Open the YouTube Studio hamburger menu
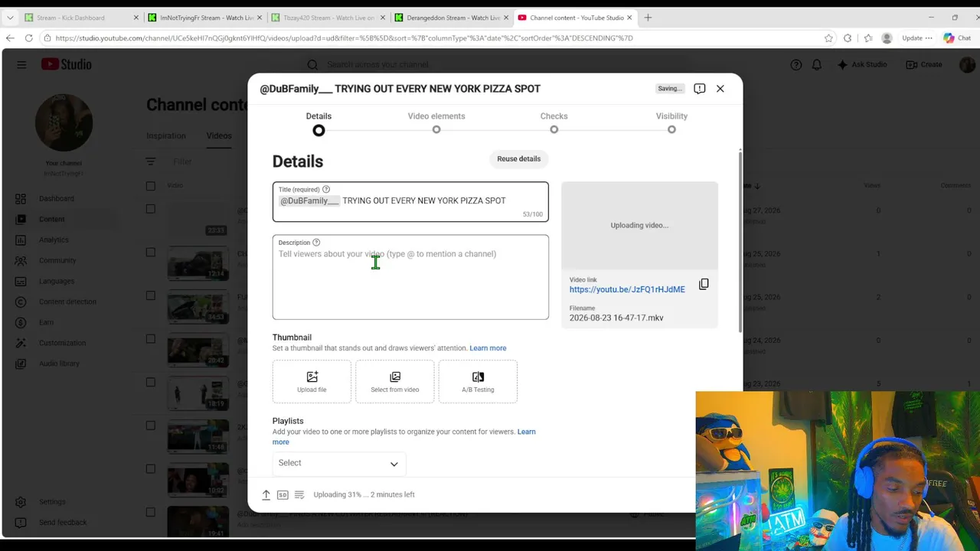Image resolution: width=980 pixels, height=551 pixels. [x=21, y=65]
